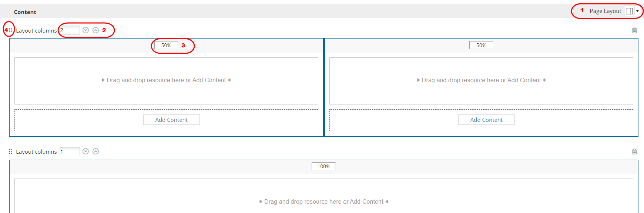Image resolution: width=644 pixels, height=213 pixels.
Task: Open the Page Layout dropdown arrow
Action: pos(637,11)
